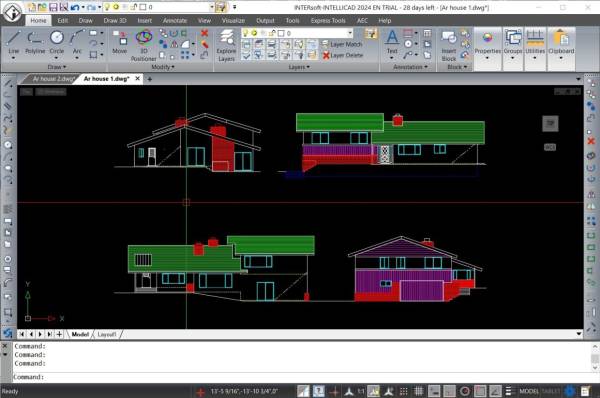Select the Circle tool

pyautogui.click(x=57, y=41)
